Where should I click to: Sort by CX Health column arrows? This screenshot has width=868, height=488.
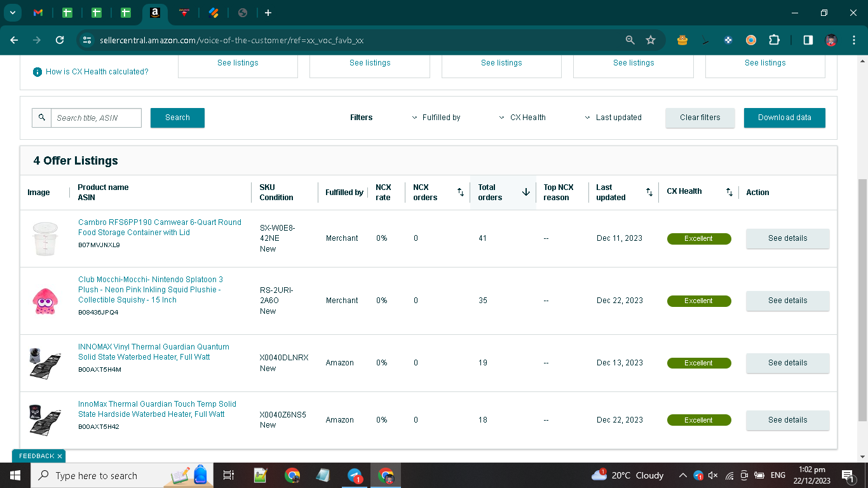[x=729, y=192]
